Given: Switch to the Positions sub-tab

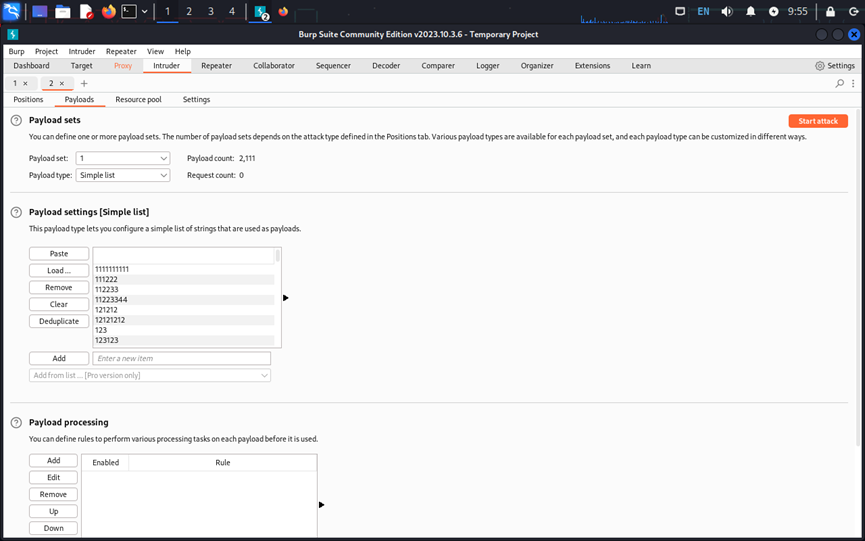Looking at the screenshot, I should pyautogui.click(x=28, y=99).
